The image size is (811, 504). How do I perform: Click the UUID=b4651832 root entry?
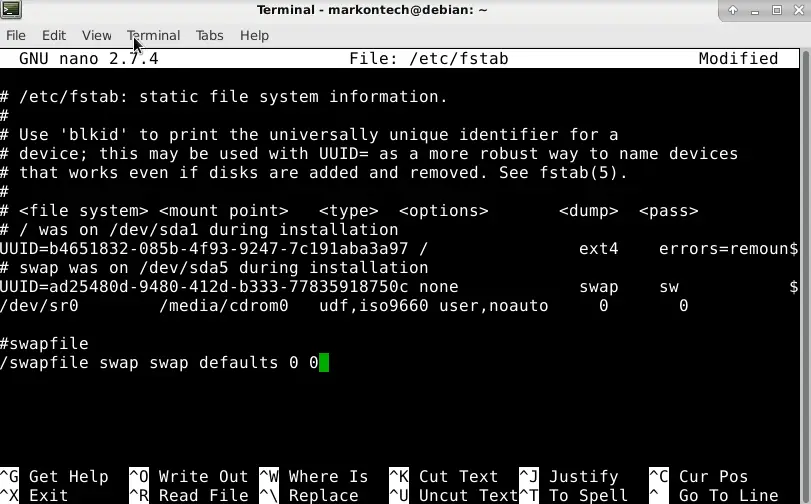(x=204, y=249)
